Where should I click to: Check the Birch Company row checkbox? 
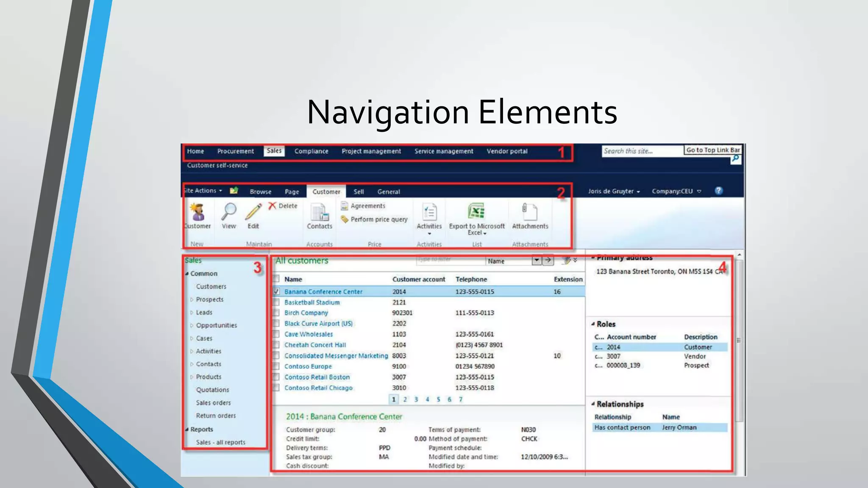point(276,313)
